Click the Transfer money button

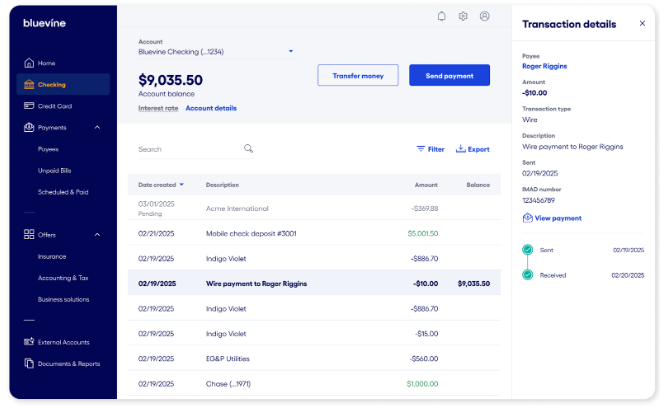click(358, 75)
